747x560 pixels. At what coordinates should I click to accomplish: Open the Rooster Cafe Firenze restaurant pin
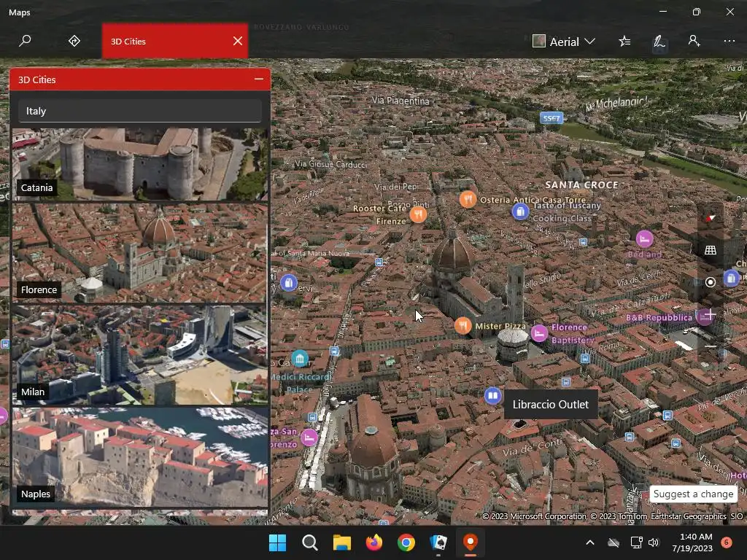point(418,215)
